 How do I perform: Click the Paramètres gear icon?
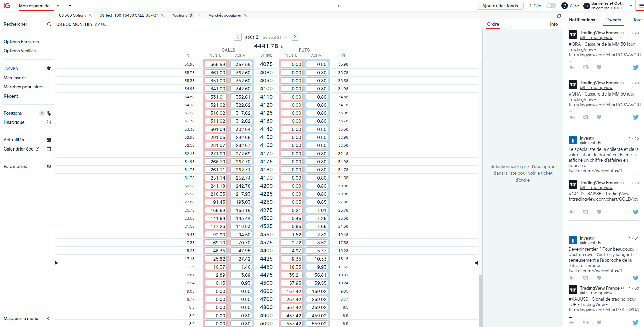pos(49,166)
